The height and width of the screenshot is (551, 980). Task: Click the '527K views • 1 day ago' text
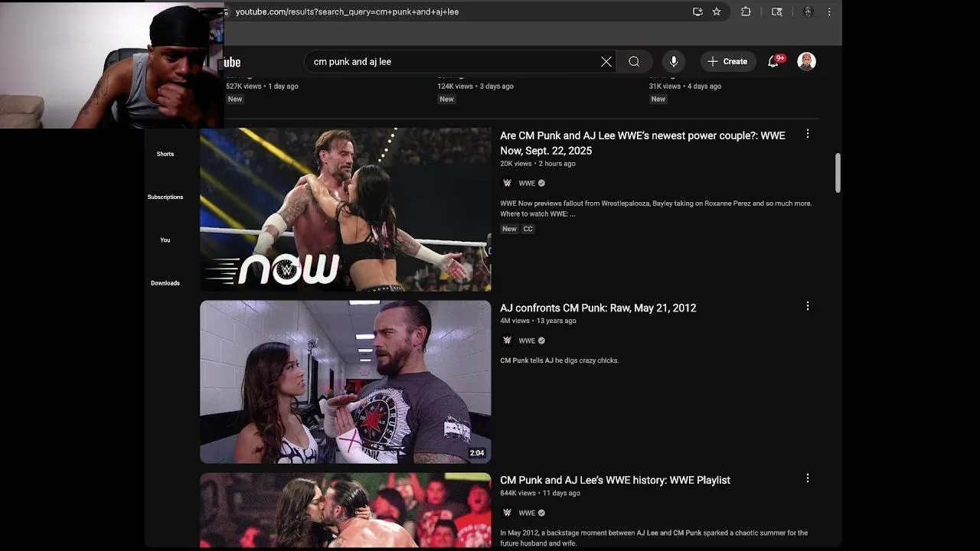click(262, 86)
